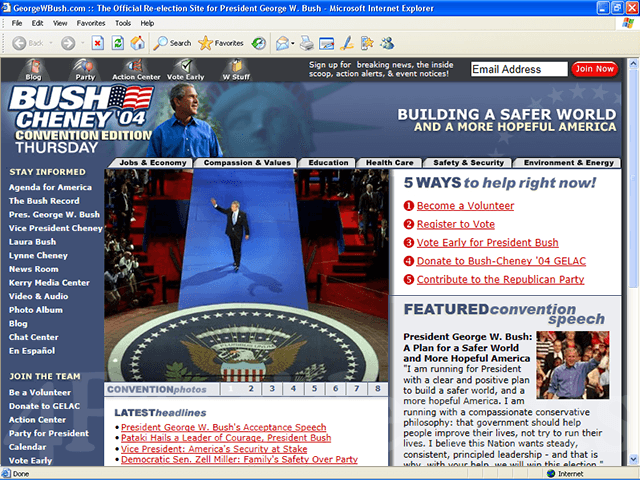
Task: Open Donate to Bush-Cheney '04 GELAC link
Action: coord(501,261)
